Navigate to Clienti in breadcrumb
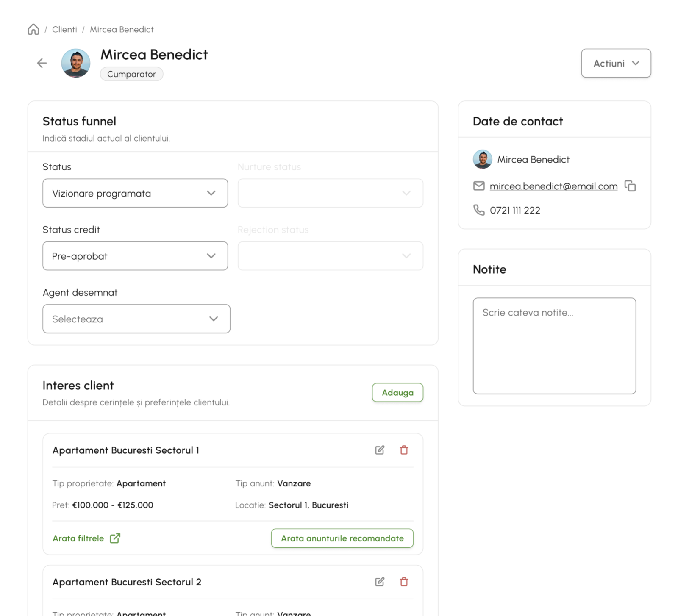 (64, 29)
